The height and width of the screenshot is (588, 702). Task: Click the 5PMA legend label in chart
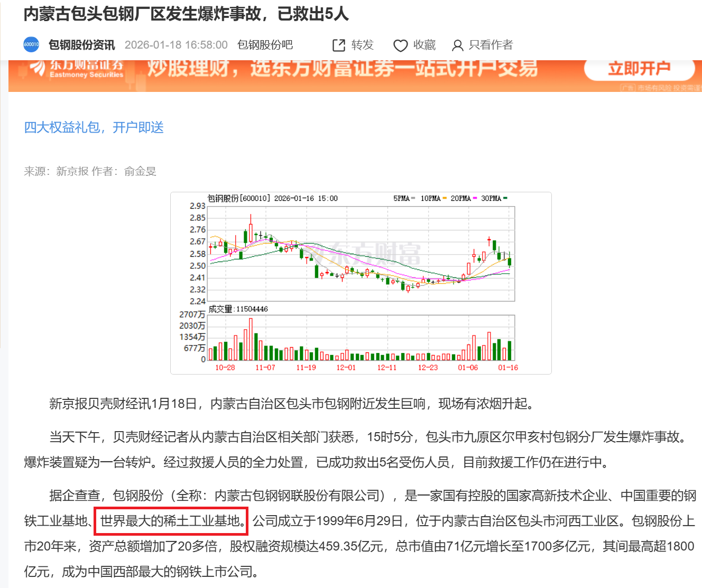click(401, 198)
